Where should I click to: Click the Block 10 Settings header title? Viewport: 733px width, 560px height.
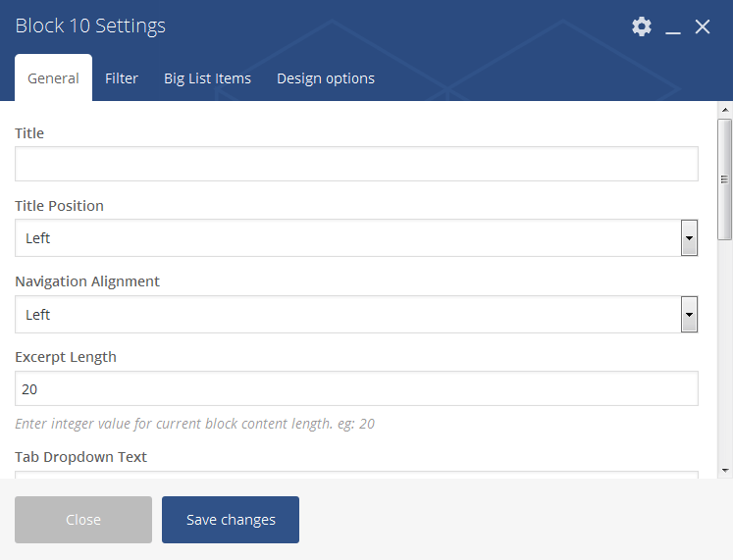[x=90, y=26]
